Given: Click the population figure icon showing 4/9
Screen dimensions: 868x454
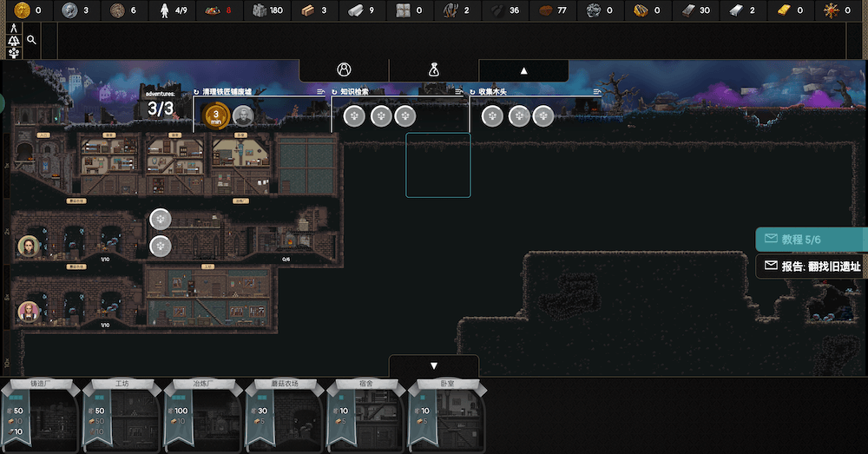Looking at the screenshot, I should (165, 10).
